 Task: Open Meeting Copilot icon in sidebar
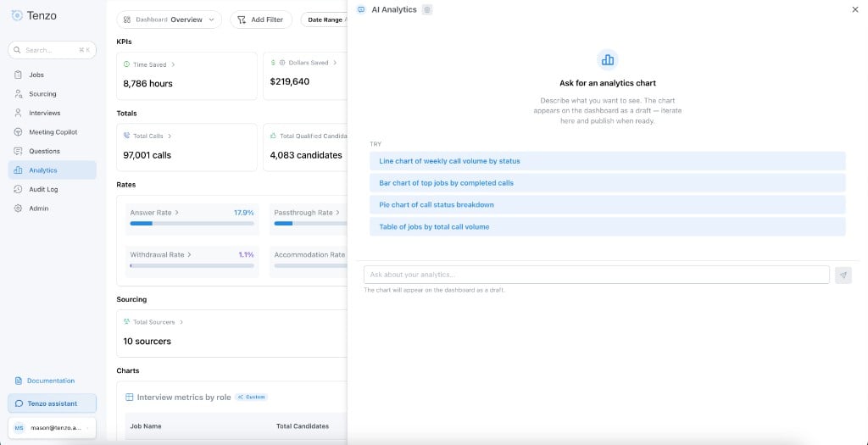(x=19, y=132)
